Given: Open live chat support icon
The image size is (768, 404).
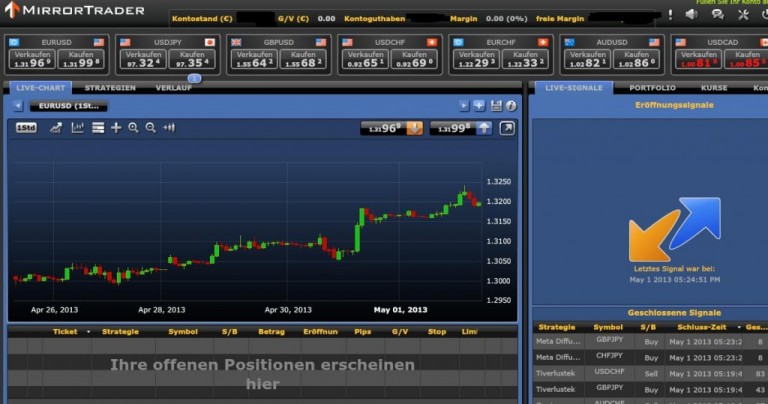Looking at the screenshot, I should 717,15.
